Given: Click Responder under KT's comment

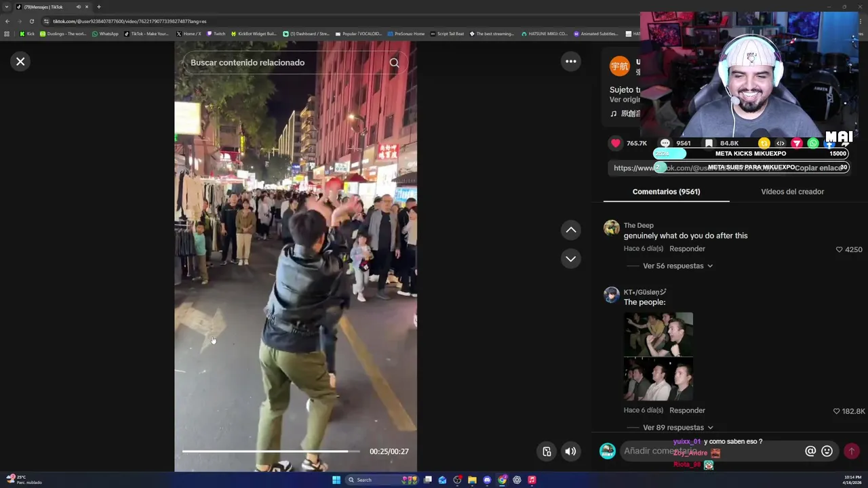Looking at the screenshot, I should coord(687,410).
